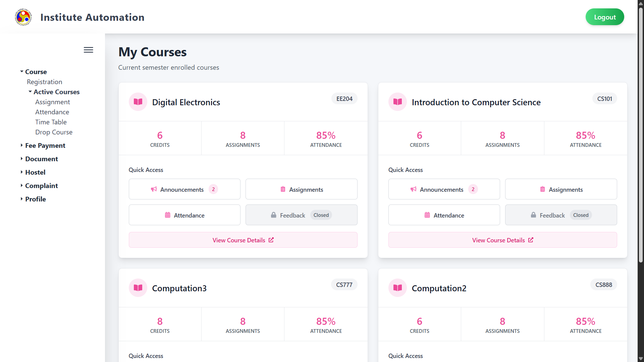This screenshot has height=362, width=644.
Task: Click the closed Feedback button for CS101
Action: pos(561,215)
